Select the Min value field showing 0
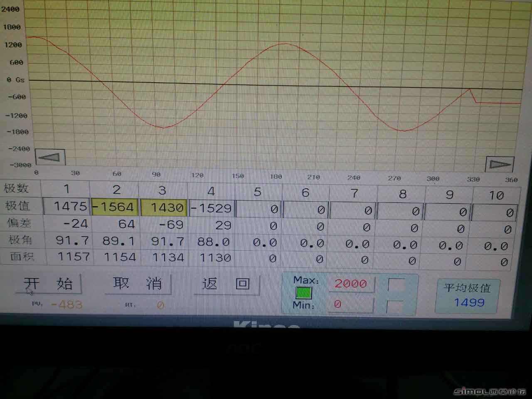The height and width of the screenshot is (399, 532). pyautogui.click(x=352, y=305)
